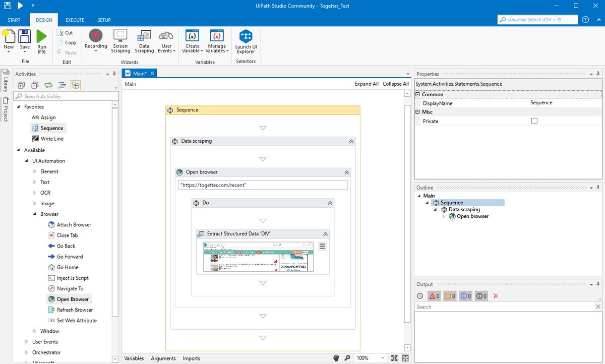Click the Universal Search field
This screenshot has height=364, width=605.
click(x=537, y=20)
